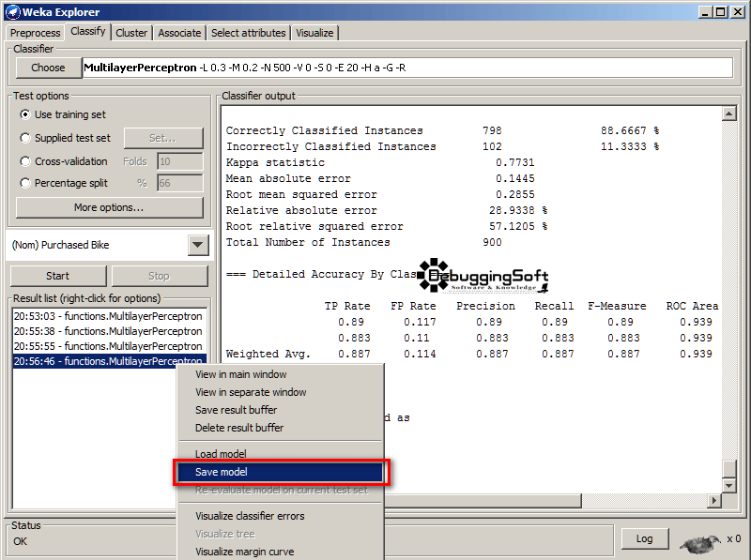The image size is (751, 560).
Task: Click the Start button
Action: pyautogui.click(x=58, y=276)
